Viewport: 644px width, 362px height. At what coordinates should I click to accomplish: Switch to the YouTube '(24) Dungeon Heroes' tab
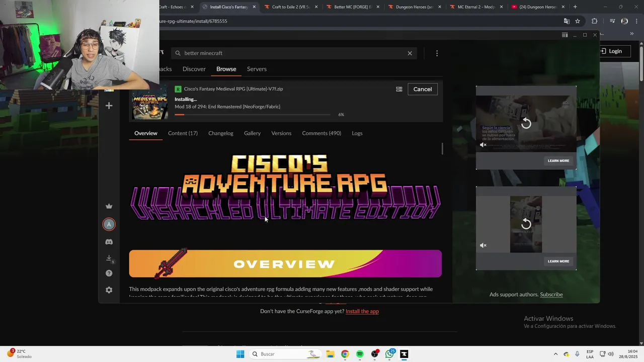point(537,7)
